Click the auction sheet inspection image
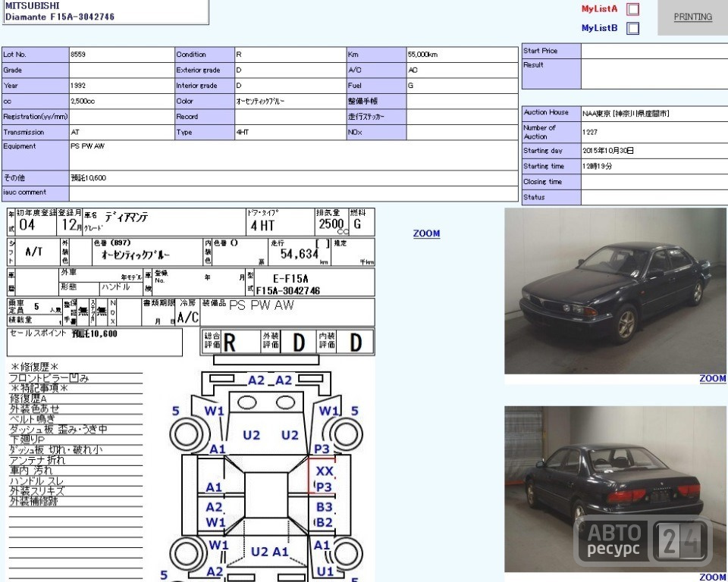This screenshot has width=728, height=582. [x=191, y=395]
